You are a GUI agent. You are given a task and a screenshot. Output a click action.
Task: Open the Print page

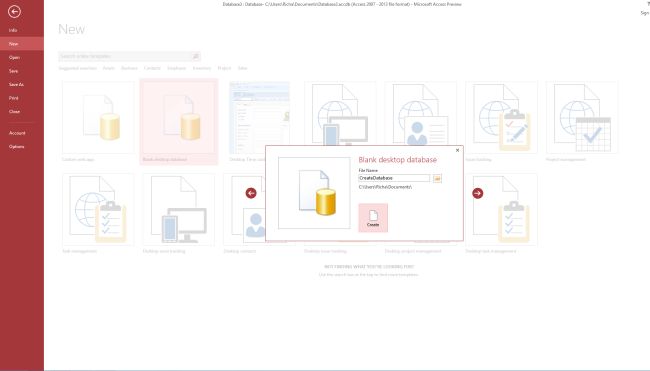[22, 98]
